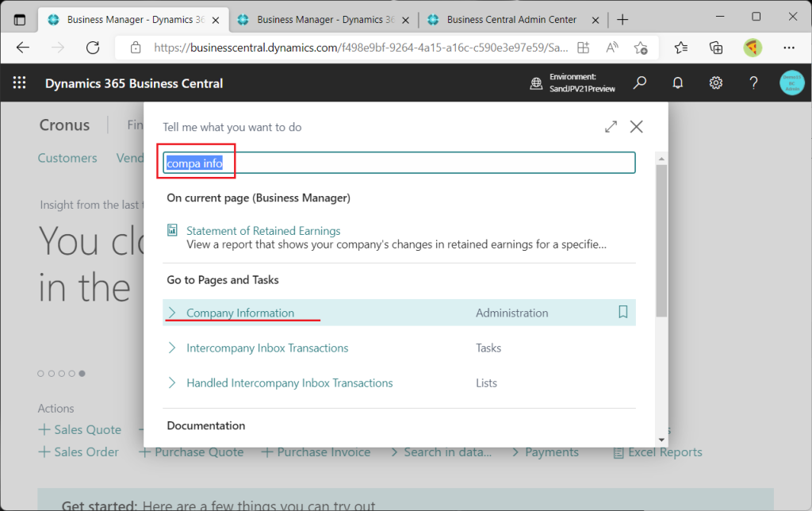The image size is (812, 511).
Task: Click the Dynamics 365 Business Central title
Action: pyautogui.click(x=134, y=83)
